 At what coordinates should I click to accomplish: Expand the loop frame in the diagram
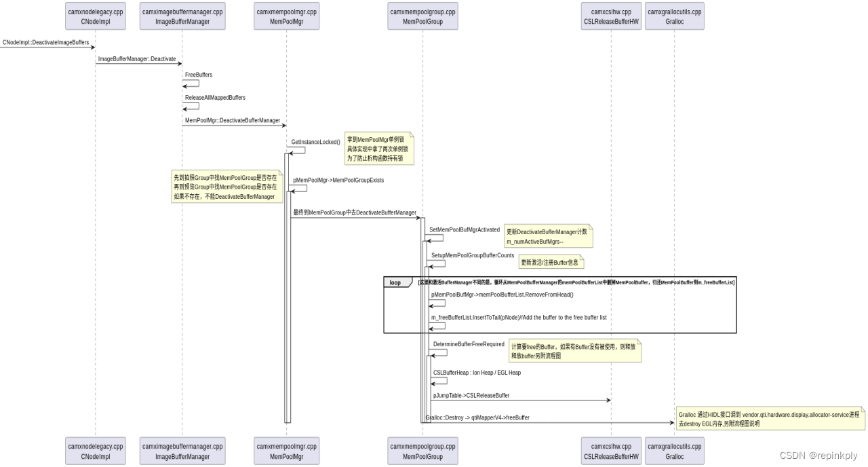(561, 304)
